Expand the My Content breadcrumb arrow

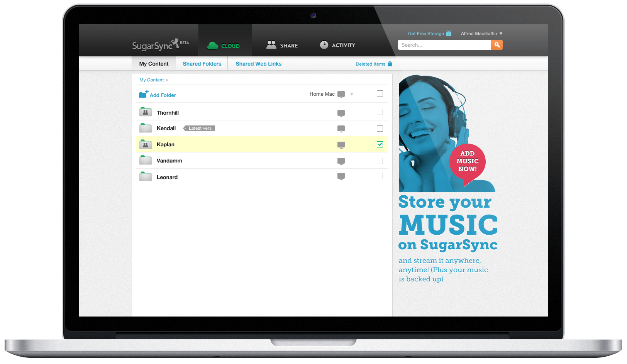[167, 80]
